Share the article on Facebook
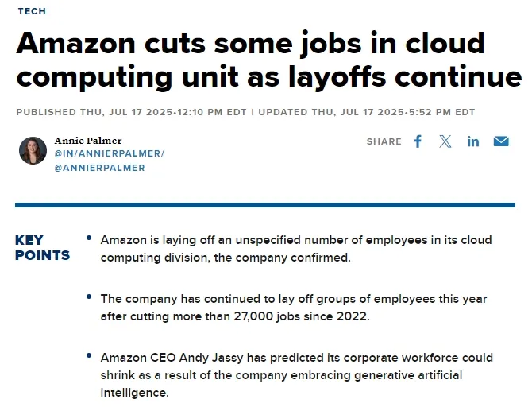The height and width of the screenshot is (407, 532). pos(418,141)
